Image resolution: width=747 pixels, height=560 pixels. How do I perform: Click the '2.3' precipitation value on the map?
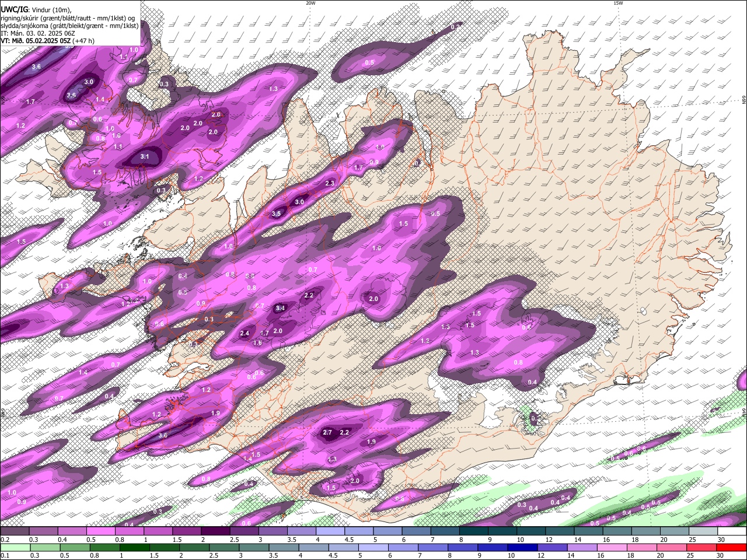(329, 183)
